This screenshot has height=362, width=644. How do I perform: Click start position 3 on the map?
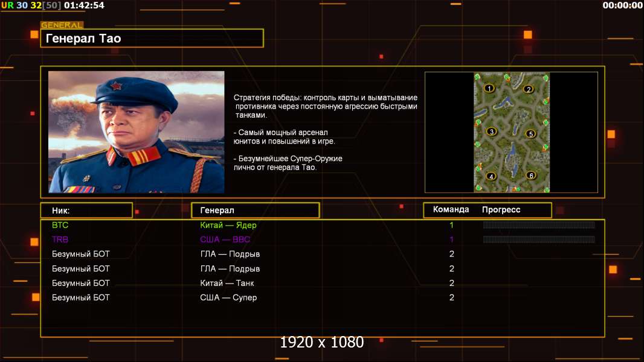point(491,132)
